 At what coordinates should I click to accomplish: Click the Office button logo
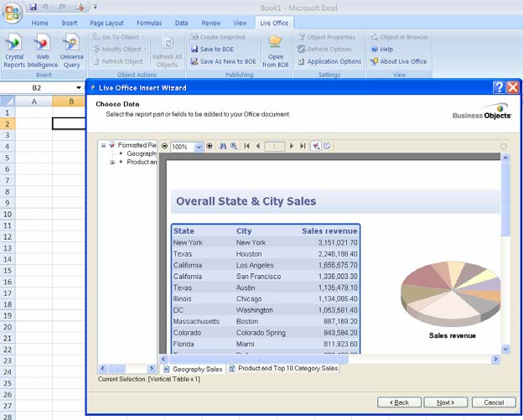coord(13,13)
